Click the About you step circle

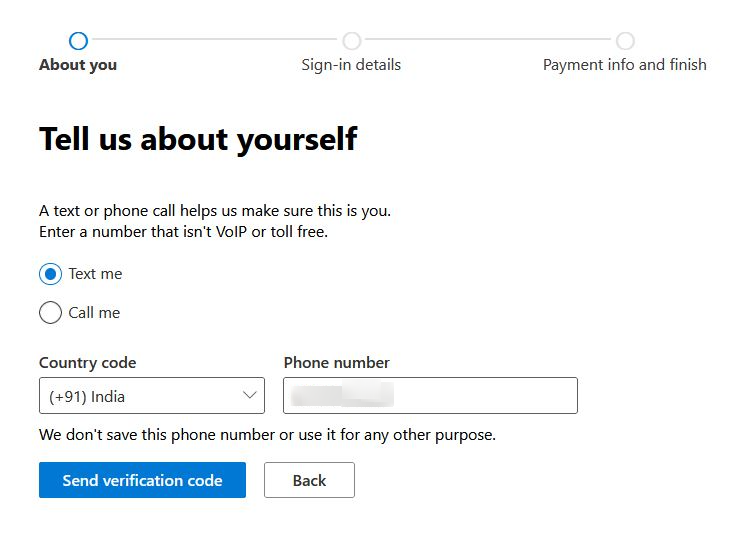coord(78,41)
